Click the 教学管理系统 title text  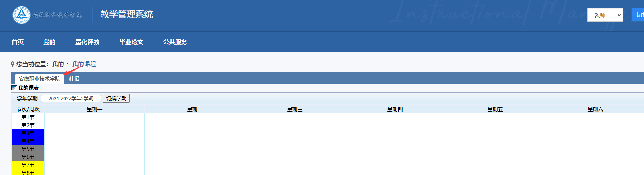coord(126,15)
